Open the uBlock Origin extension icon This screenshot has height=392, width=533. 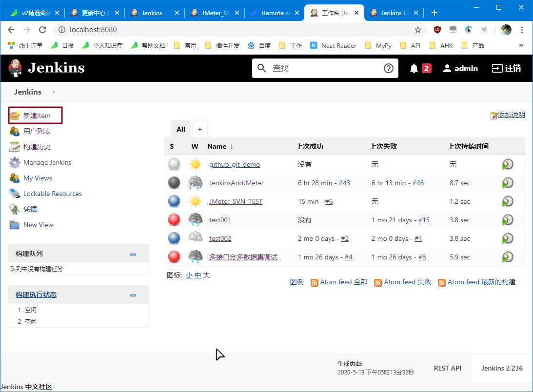(437, 30)
